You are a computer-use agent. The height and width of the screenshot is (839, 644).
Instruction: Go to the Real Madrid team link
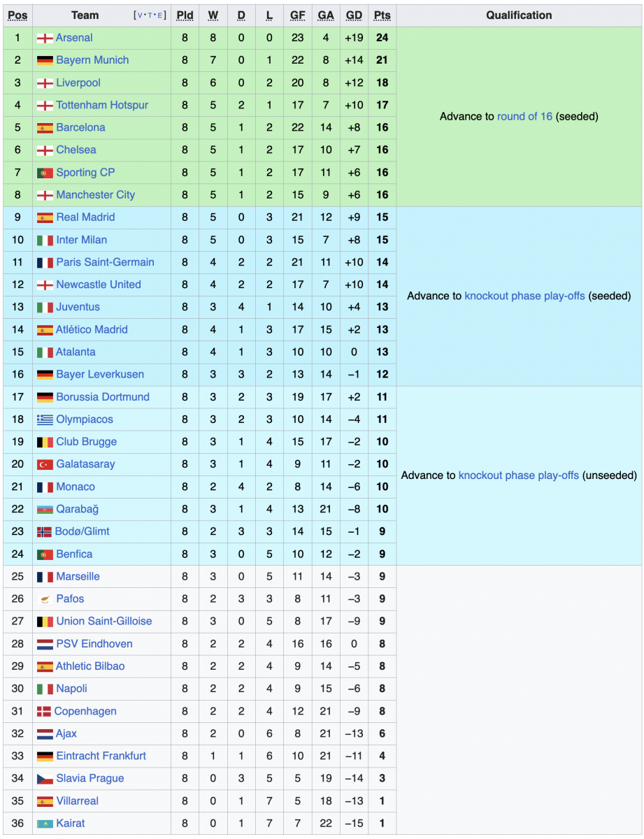[x=85, y=217]
